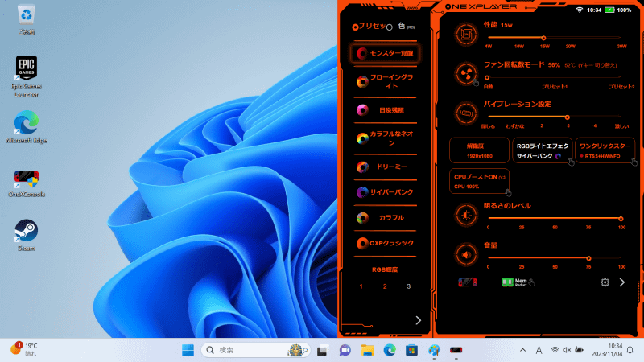Screen dimensions: 644x362
Task: Click the brightness level sun icon
Action: pyautogui.click(x=466, y=215)
